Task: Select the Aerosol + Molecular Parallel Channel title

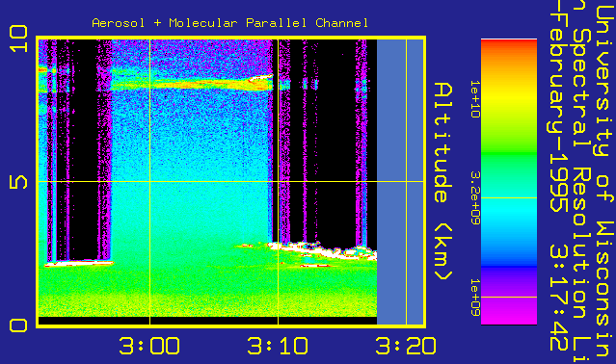Action: click(230, 23)
